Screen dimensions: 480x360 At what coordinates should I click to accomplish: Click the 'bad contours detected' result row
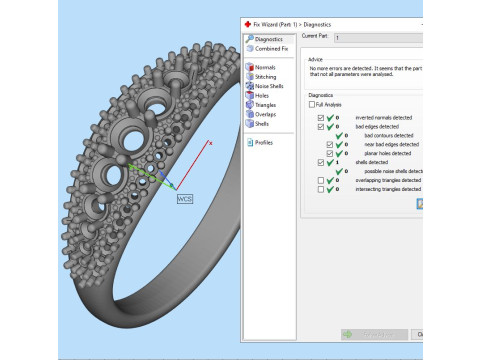pyautogui.click(x=374, y=136)
